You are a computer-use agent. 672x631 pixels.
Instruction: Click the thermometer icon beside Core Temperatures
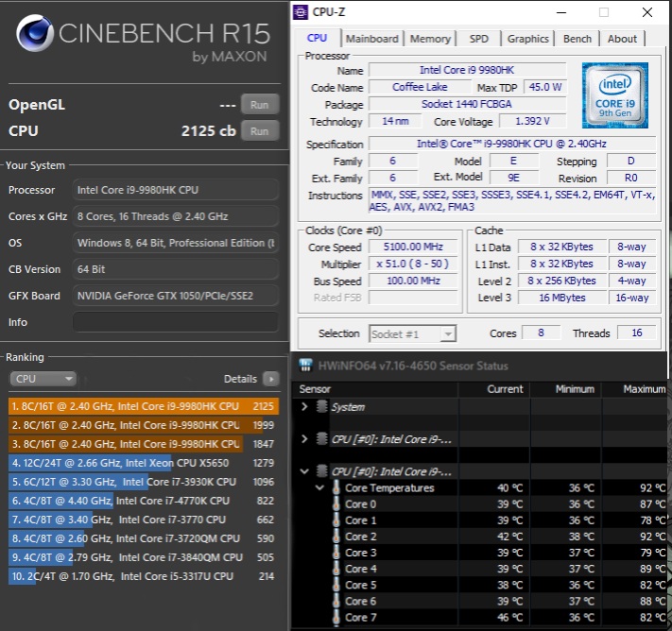(336, 487)
